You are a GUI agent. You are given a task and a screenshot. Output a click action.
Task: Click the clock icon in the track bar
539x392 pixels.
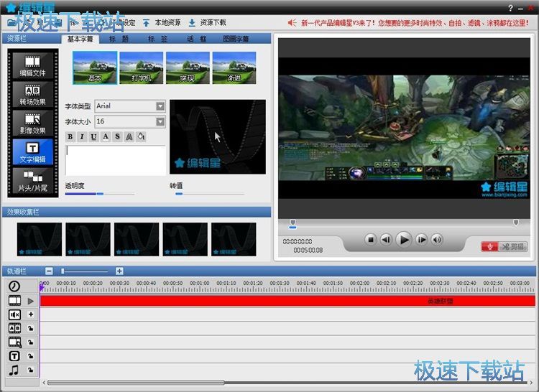(14, 286)
